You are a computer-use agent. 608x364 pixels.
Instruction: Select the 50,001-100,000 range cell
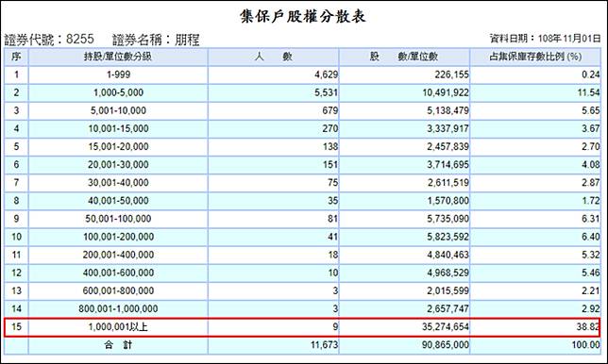point(118,219)
